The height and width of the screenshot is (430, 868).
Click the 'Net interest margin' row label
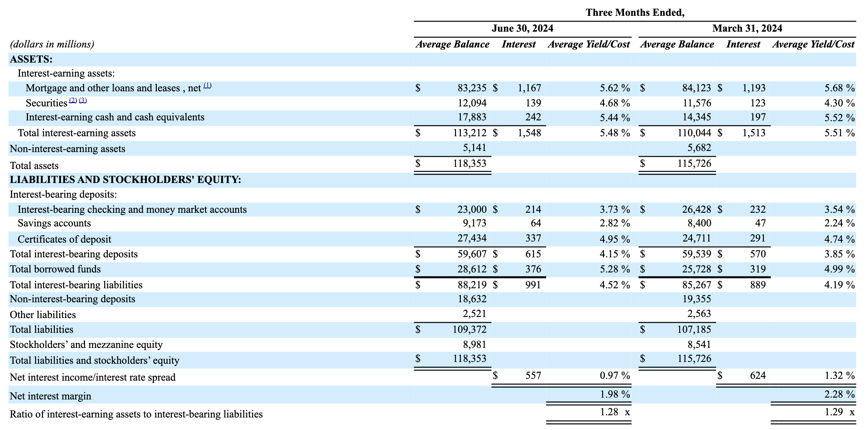[x=50, y=396]
